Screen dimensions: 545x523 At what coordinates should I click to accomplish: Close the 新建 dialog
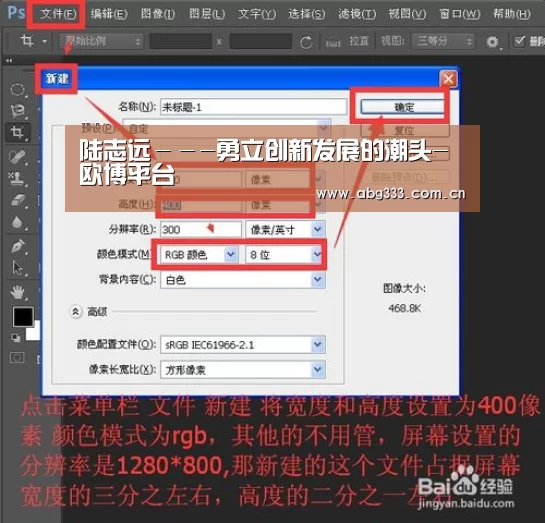pyautogui.click(x=448, y=79)
